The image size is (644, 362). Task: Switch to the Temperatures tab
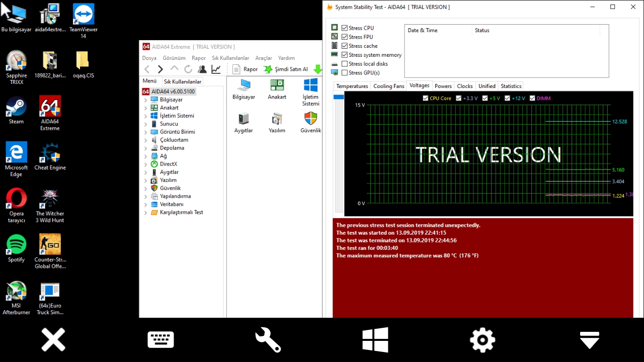tap(352, 86)
